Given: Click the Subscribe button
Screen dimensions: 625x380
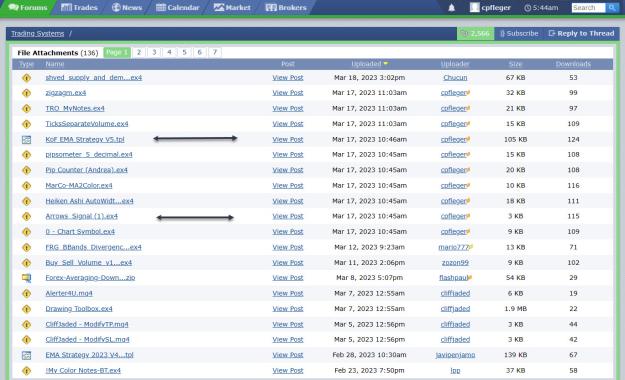Looking at the screenshot, I should coord(519,33).
